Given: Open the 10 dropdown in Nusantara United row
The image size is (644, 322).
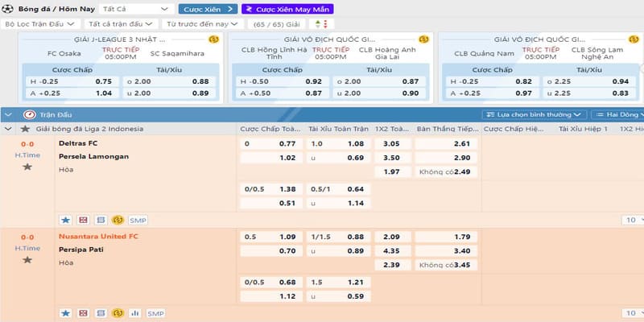Looking at the screenshot, I should (633, 313).
